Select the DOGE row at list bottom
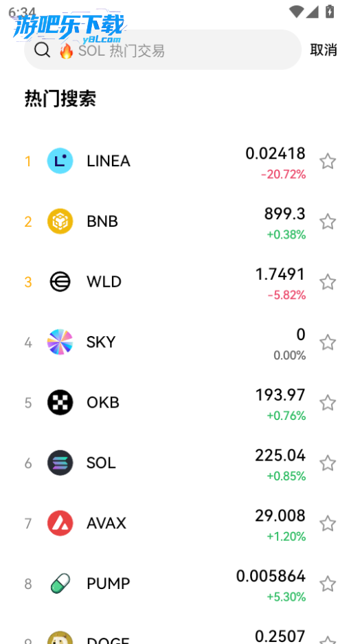The width and height of the screenshot is (362, 644). 181,636
